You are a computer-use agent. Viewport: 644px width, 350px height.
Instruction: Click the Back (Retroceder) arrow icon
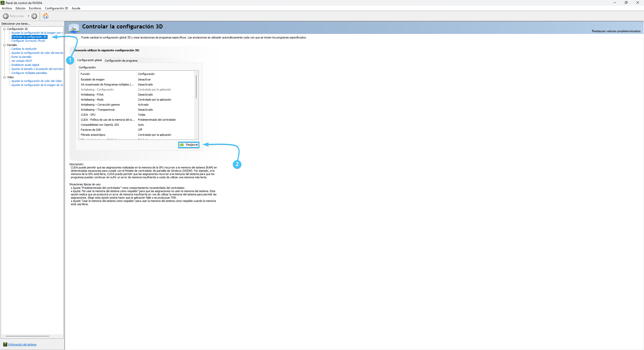(6, 16)
